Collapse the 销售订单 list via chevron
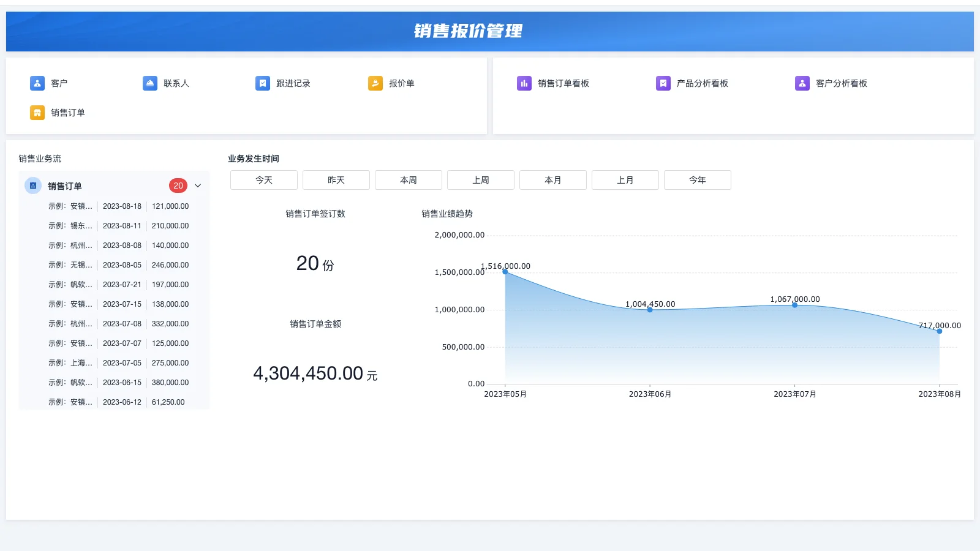 (x=197, y=185)
